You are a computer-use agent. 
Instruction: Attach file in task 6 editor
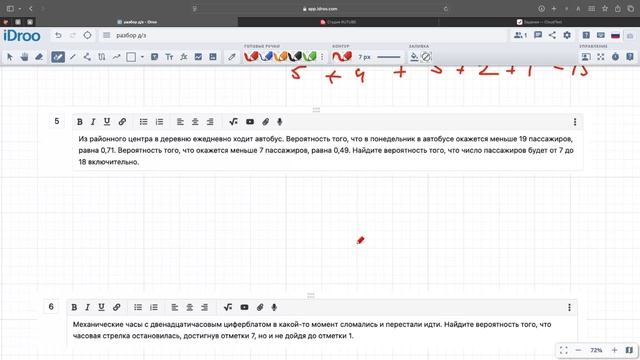260,307
